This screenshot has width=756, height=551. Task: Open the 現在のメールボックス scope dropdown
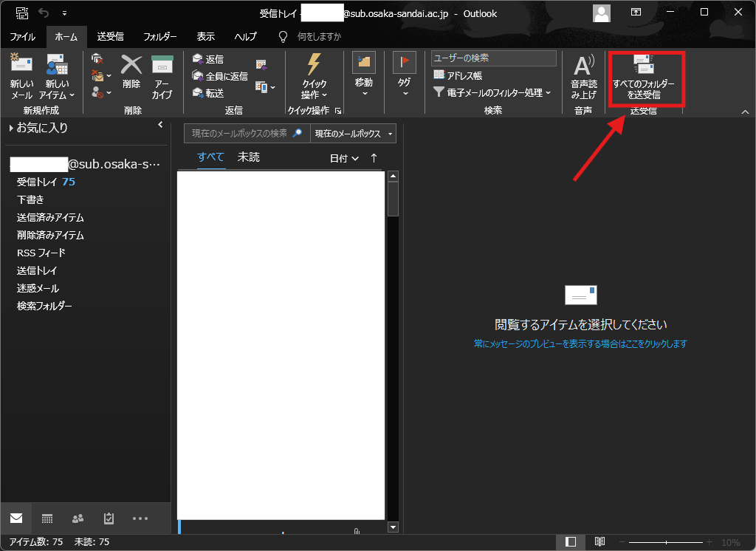click(x=354, y=133)
